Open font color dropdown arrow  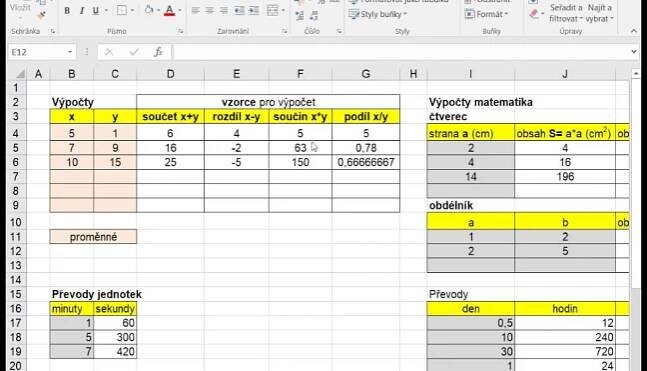coord(180,11)
